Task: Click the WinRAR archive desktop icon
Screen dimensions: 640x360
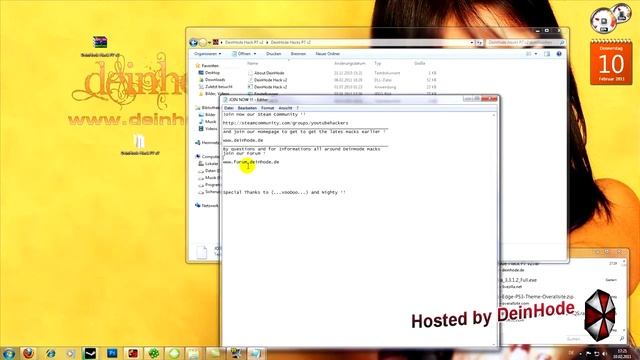Action: [x=100, y=42]
